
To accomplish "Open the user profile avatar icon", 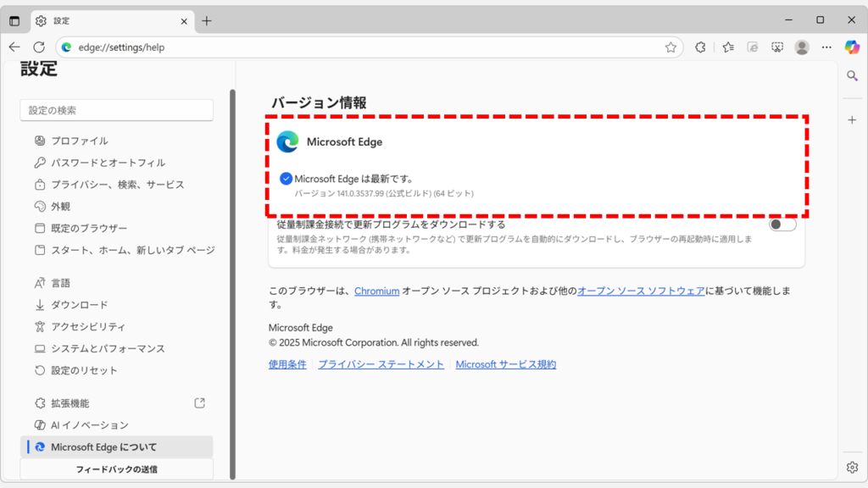I will [802, 47].
